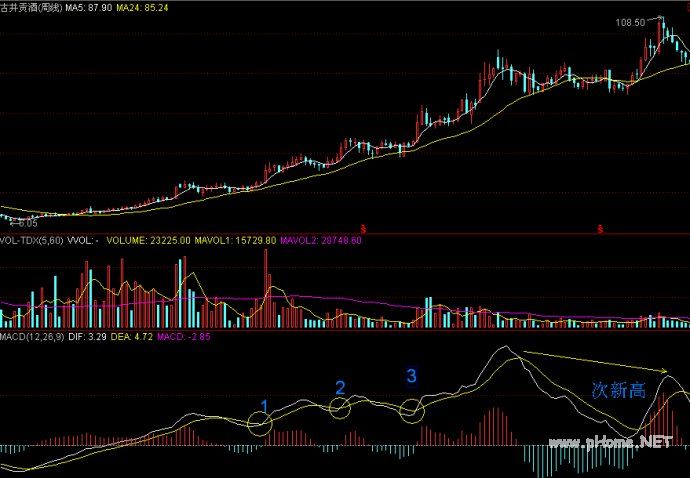Click the stock name 古井贡酒(周线) title
This screenshot has width=690, height=478.
[31, 7]
